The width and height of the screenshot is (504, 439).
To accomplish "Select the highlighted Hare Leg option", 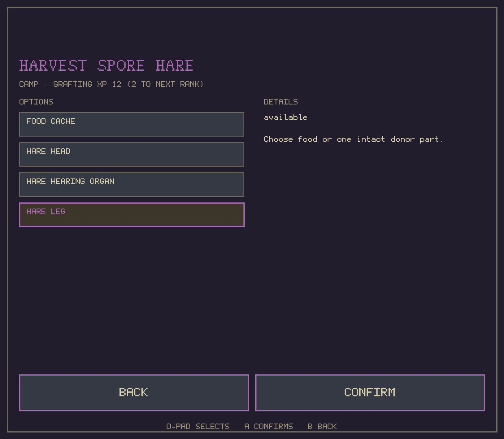I will pos(132,215).
